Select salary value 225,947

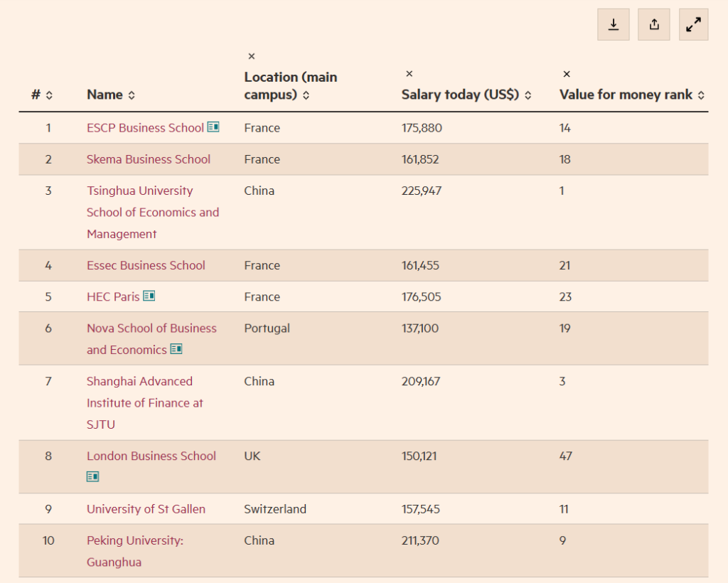pyautogui.click(x=422, y=191)
